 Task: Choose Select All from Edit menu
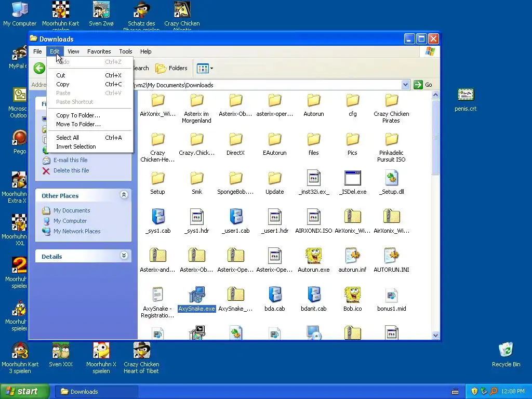pos(89,138)
